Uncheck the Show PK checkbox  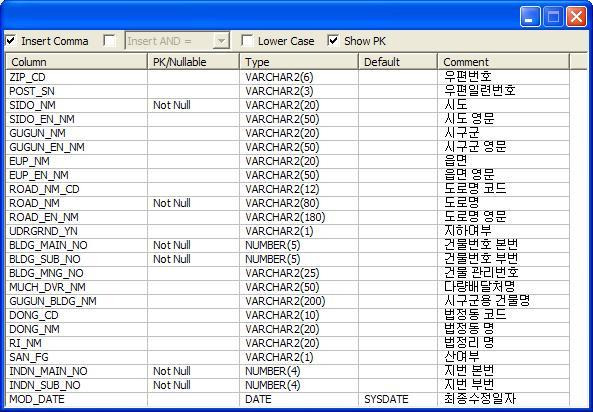point(333,40)
